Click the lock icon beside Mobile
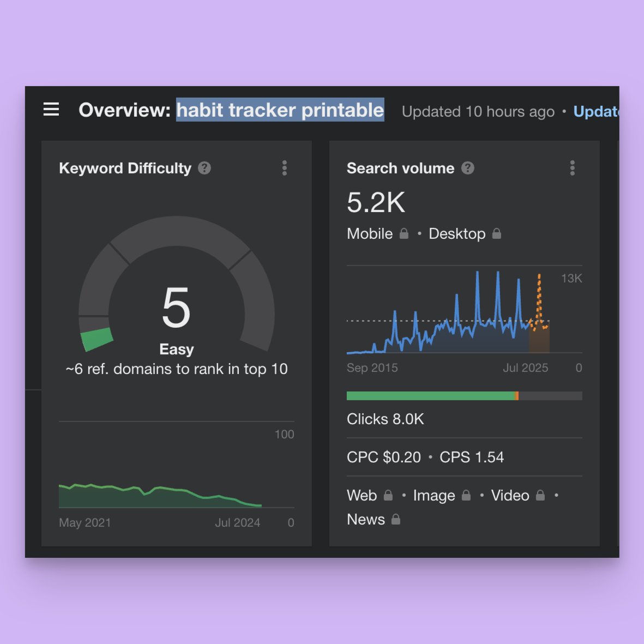Viewport: 644px width, 644px height. [x=404, y=234]
